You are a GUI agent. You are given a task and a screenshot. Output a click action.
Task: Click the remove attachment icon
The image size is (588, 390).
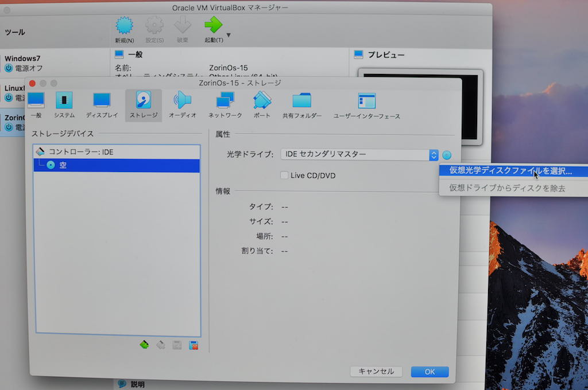click(x=194, y=345)
